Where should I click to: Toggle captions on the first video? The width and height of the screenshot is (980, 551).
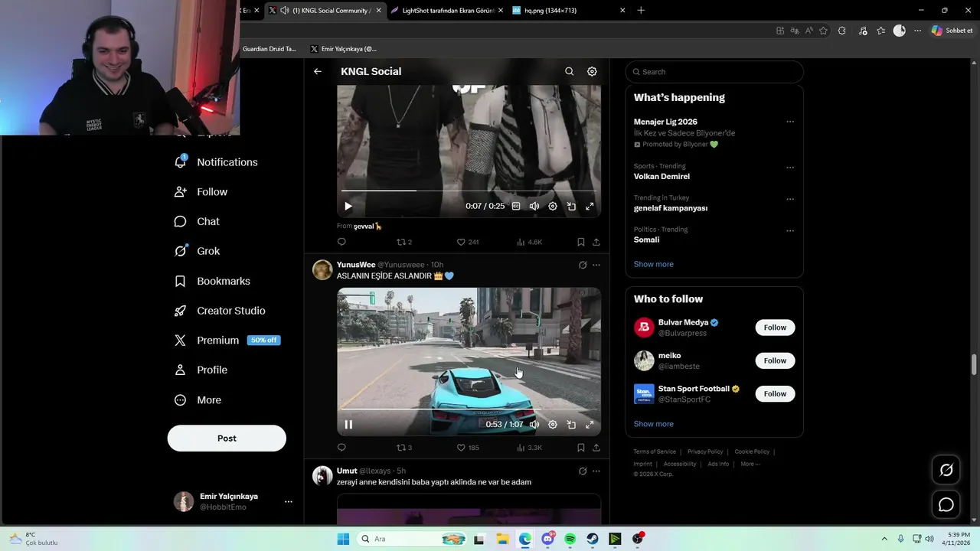pyautogui.click(x=516, y=206)
